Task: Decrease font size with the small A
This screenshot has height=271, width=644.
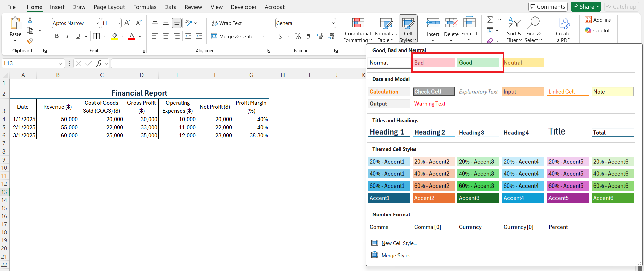Action: coord(139,23)
